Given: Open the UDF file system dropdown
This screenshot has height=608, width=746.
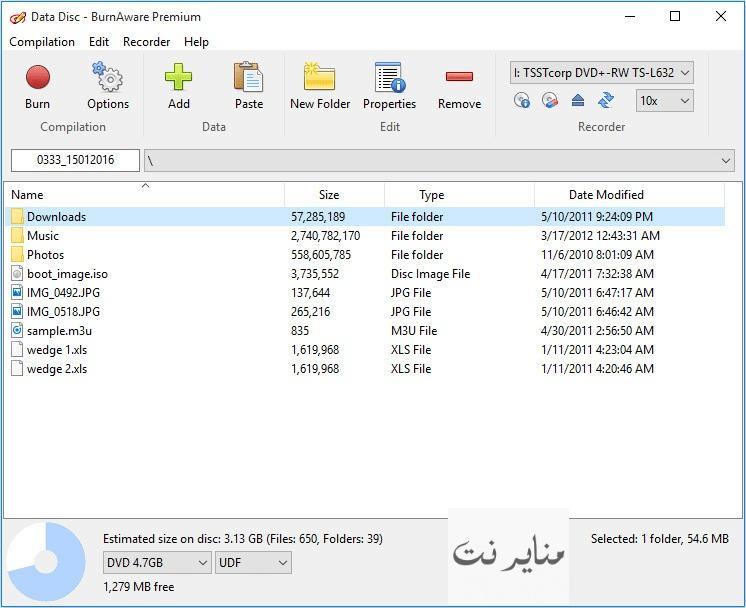Looking at the screenshot, I should click(253, 563).
